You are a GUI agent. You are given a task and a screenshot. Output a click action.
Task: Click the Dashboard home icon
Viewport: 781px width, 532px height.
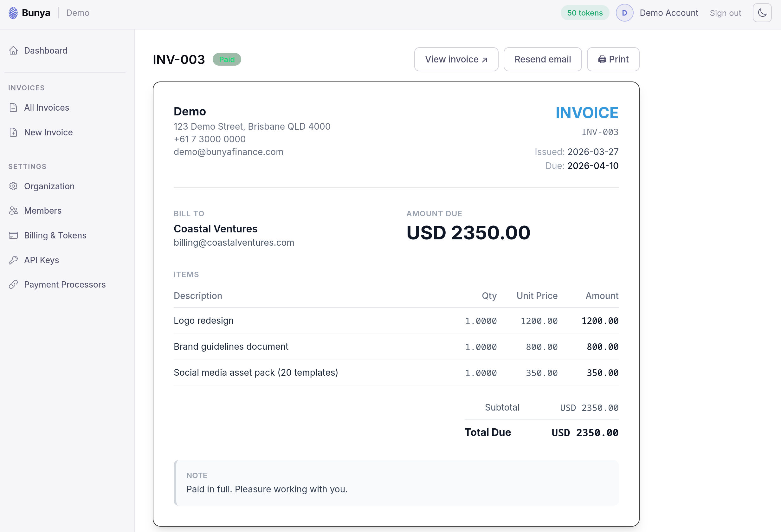13,50
